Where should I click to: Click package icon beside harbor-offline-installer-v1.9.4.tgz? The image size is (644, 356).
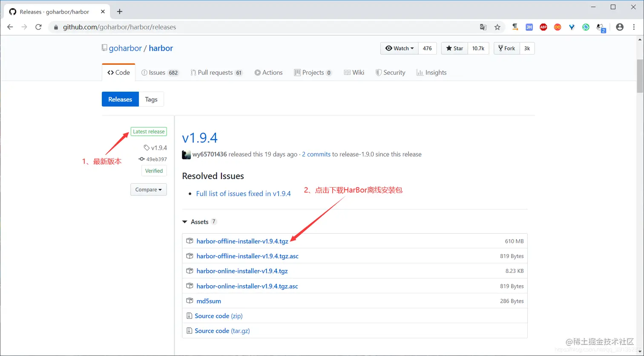[x=190, y=241]
